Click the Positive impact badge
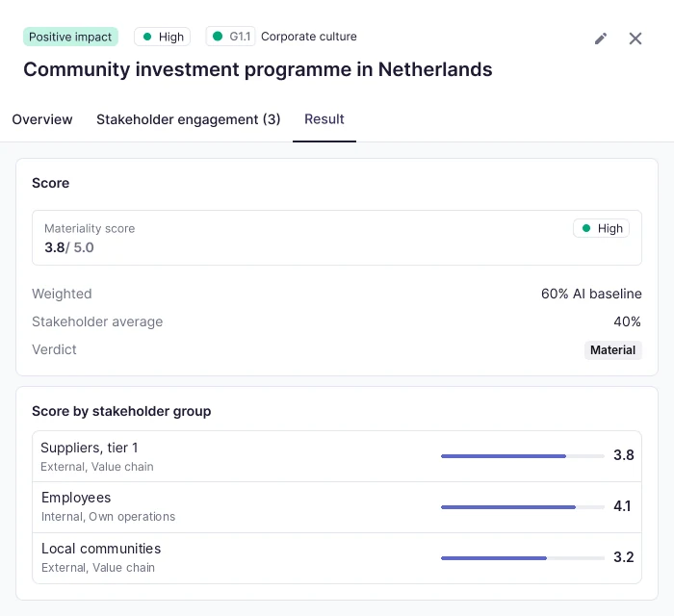 point(70,37)
